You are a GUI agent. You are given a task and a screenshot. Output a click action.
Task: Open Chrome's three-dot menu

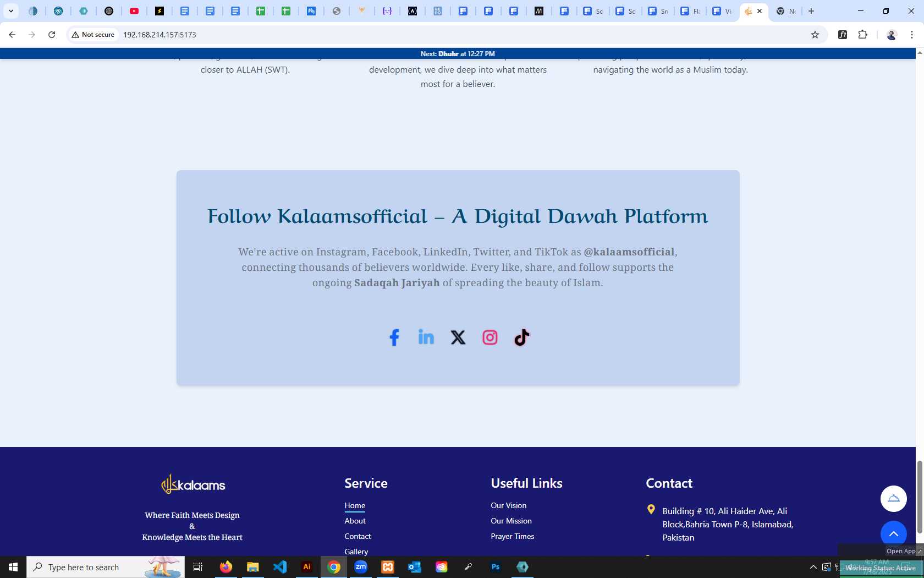912,35
